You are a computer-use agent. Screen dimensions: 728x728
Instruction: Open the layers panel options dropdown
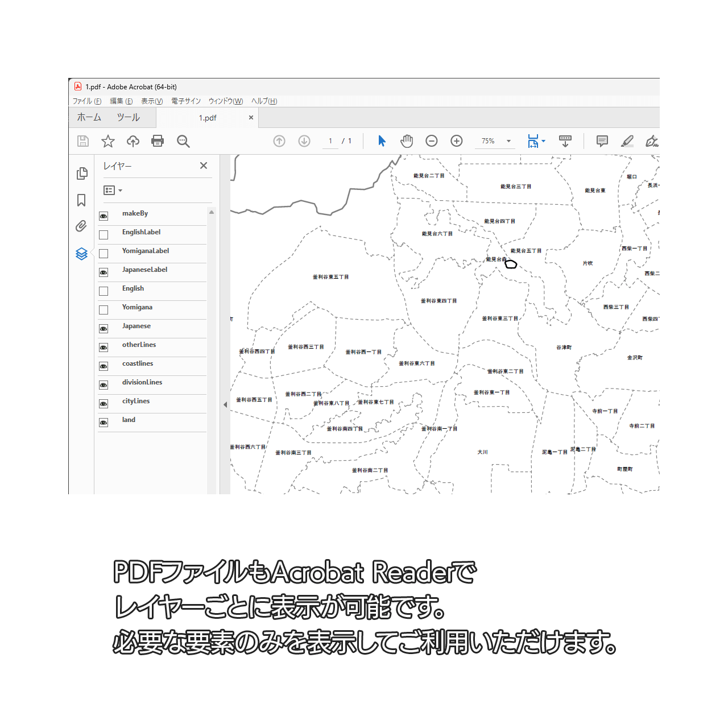click(x=113, y=191)
